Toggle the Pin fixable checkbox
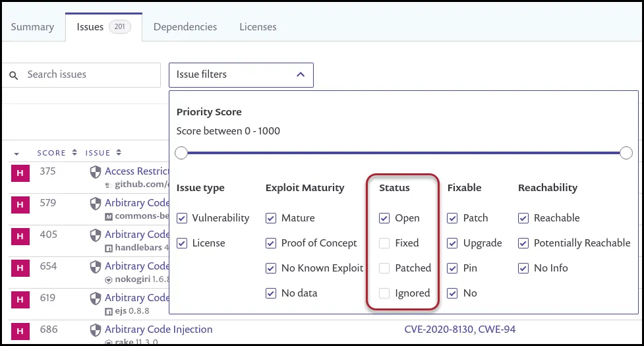Screen dimensions: 644x346 452,268
